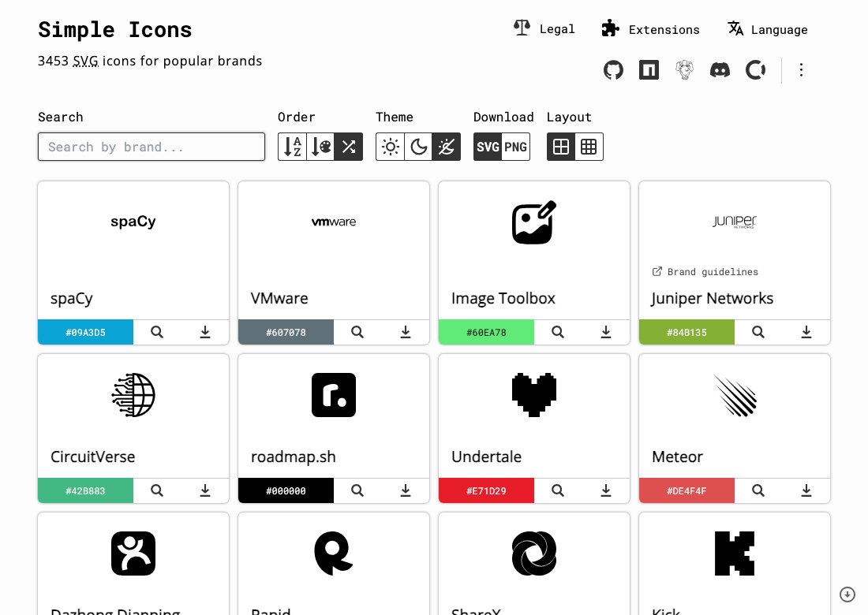
Task: Click the Meteor icon
Action: click(735, 395)
